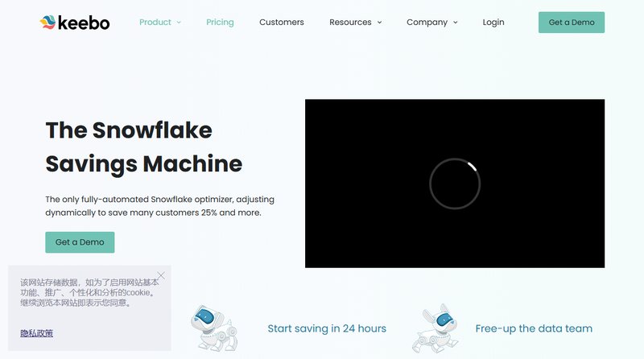This screenshot has height=359, width=644.
Task: Click "The Snowflake Savings Machine" headline
Action: tap(143, 147)
